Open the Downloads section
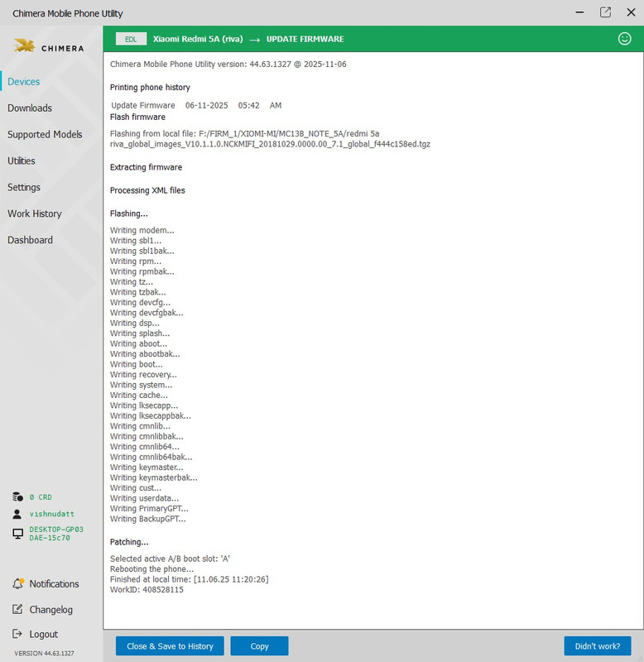644x662 pixels. (30, 108)
